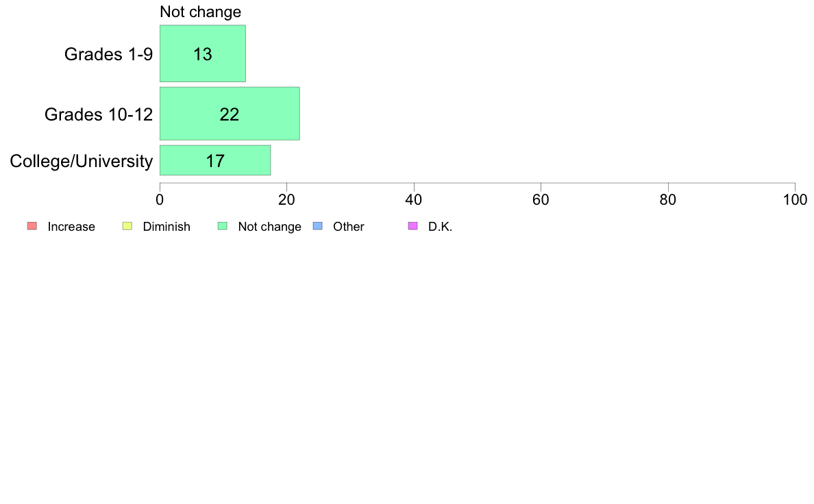The image size is (814, 504).
Task: Click the magenta D.K. legend swatch
Action: pos(413,226)
